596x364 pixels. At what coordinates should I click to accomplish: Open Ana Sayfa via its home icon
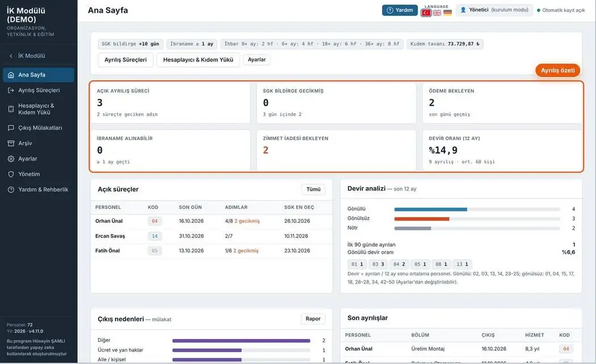click(x=11, y=75)
